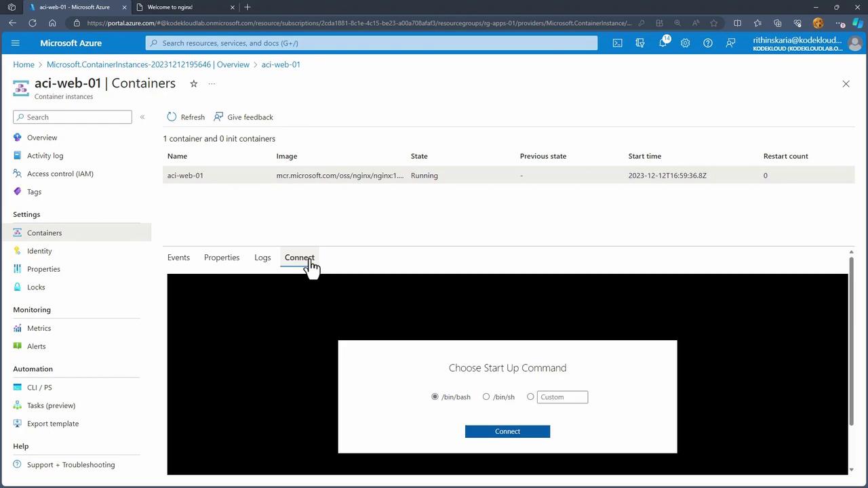Switch to the Properties tab in details pane
The image size is (868, 488).
(222, 258)
